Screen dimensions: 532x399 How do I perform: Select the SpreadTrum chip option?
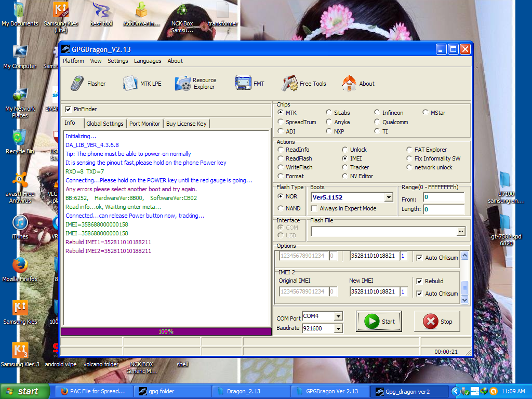[x=281, y=122]
